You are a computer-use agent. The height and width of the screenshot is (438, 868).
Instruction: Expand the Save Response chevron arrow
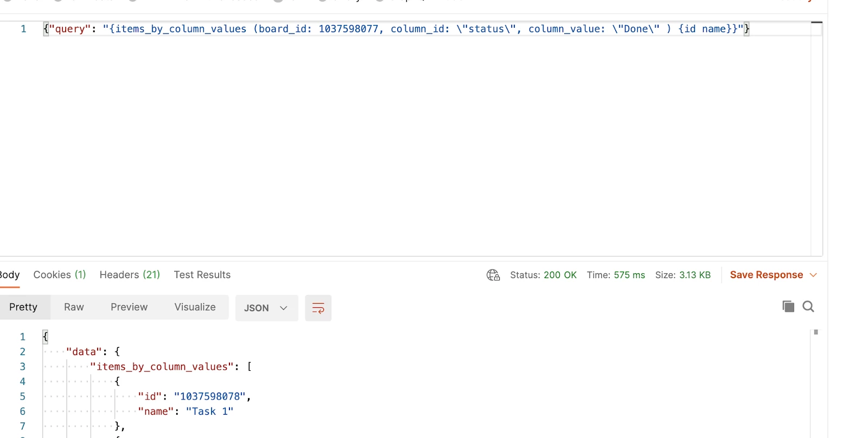click(813, 275)
